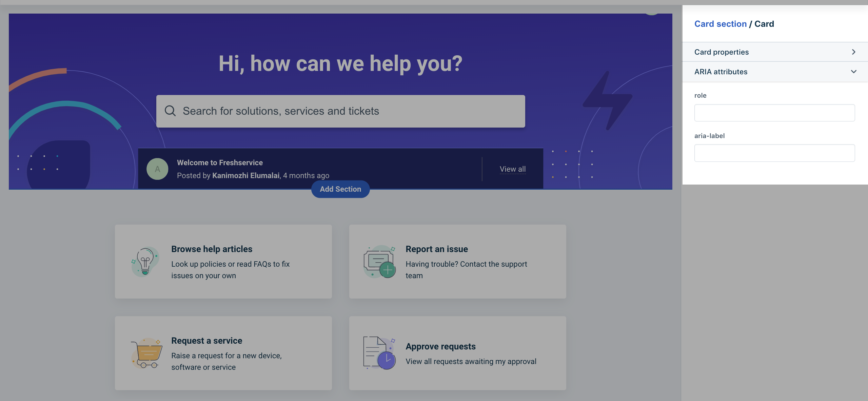
Task: Focus the aria-label input field
Action: [x=774, y=153]
